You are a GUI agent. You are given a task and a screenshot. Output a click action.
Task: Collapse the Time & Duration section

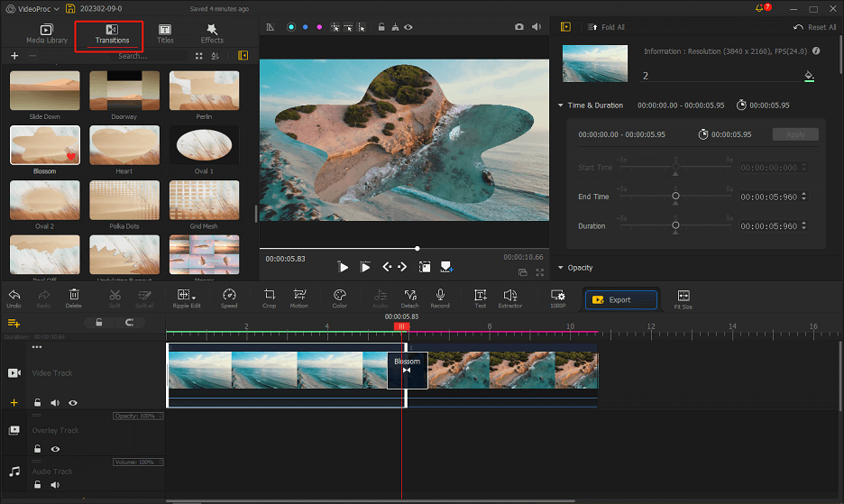pos(560,105)
